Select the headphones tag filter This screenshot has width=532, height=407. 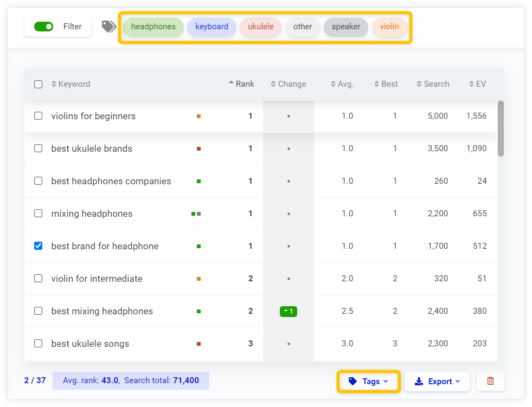tap(153, 27)
